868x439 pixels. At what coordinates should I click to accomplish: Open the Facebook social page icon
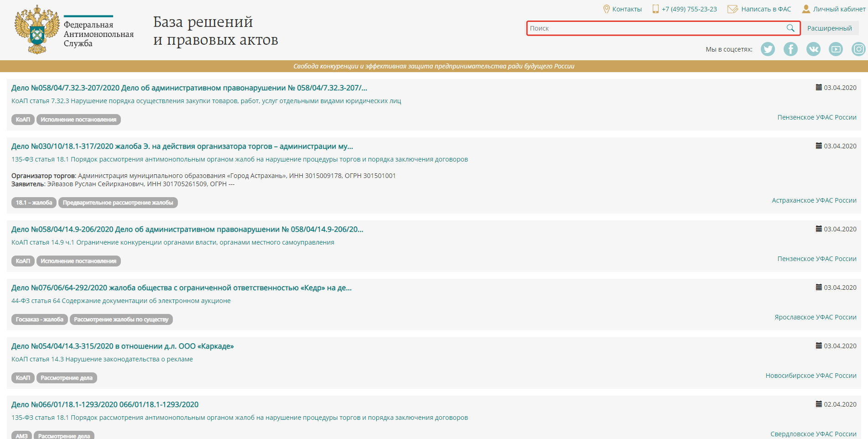[x=790, y=49]
